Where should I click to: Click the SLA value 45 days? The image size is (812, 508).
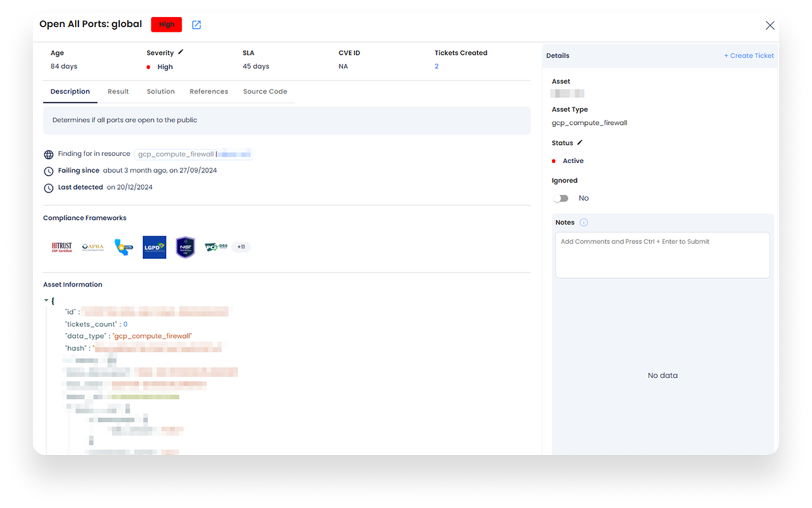click(x=256, y=66)
